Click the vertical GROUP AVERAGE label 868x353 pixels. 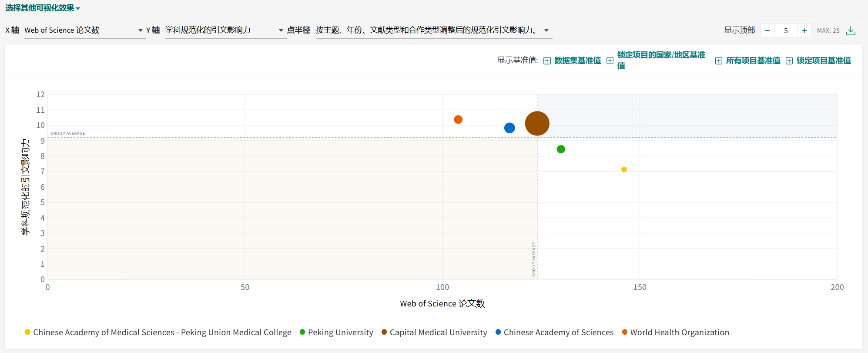tap(534, 259)
